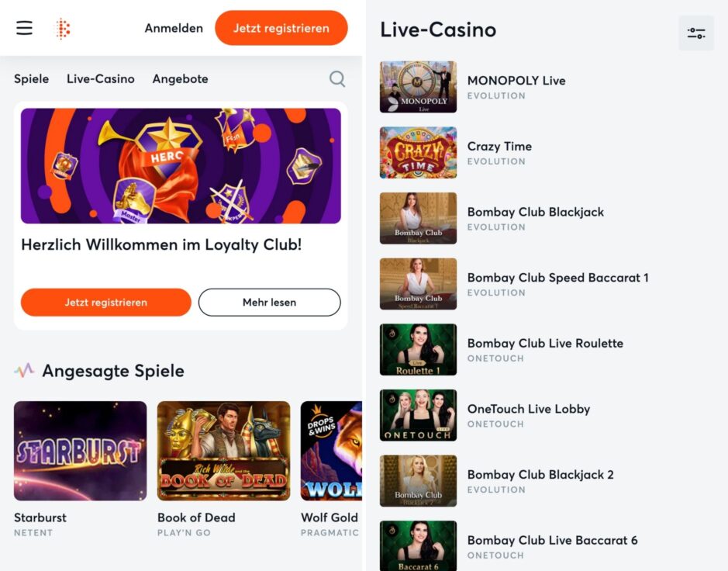
Task: Click Jetzt registrieren under Loyalty Club
Action: [106, 303]
